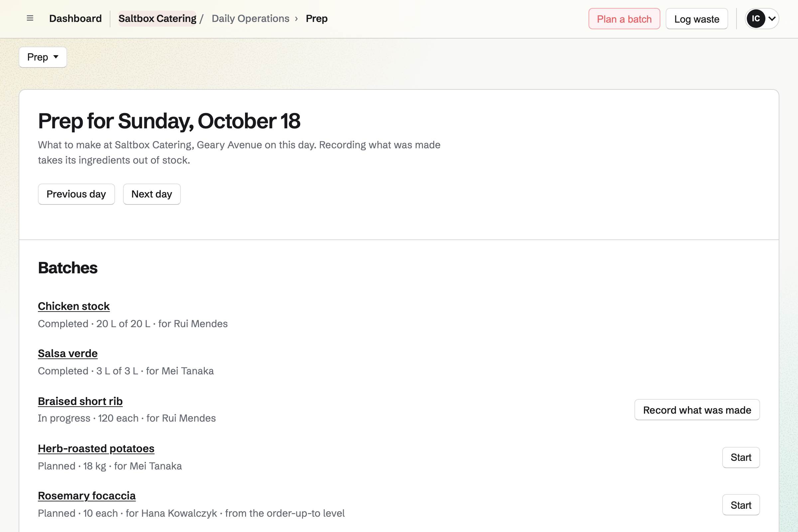Select the 'What to make at Saltbox Catering' description

239,152
